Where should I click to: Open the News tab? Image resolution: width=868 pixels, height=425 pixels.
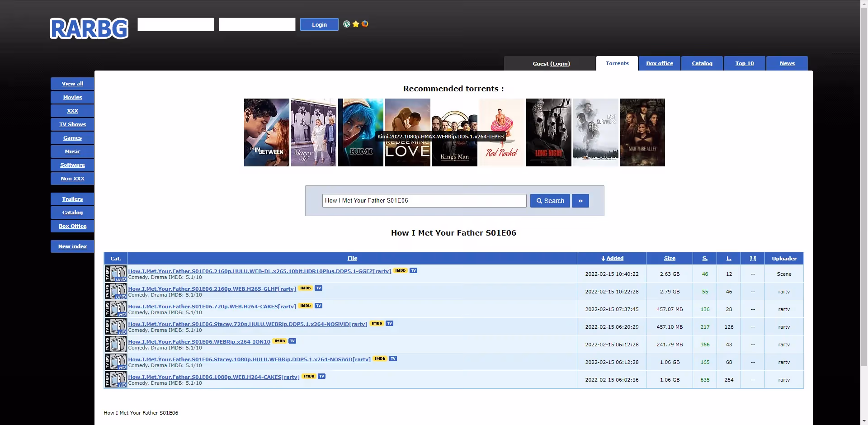pyautogui.click(x=787, y=63)
